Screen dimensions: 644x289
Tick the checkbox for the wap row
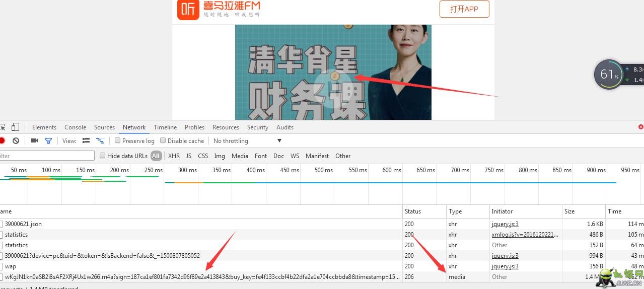(1, 266)
